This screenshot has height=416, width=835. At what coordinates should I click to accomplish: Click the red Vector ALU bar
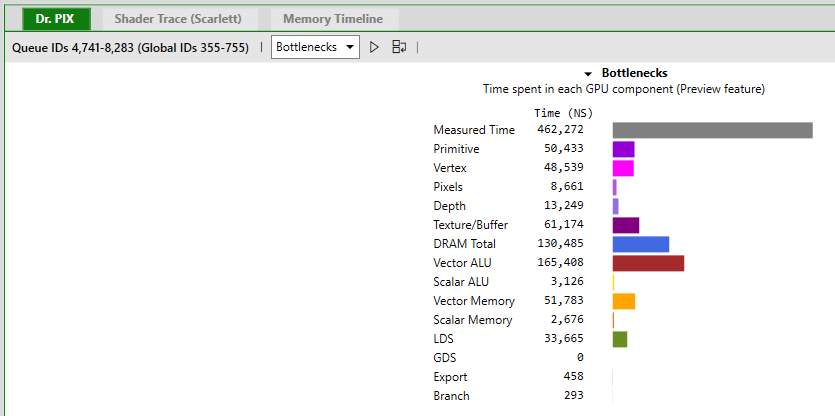648,263
